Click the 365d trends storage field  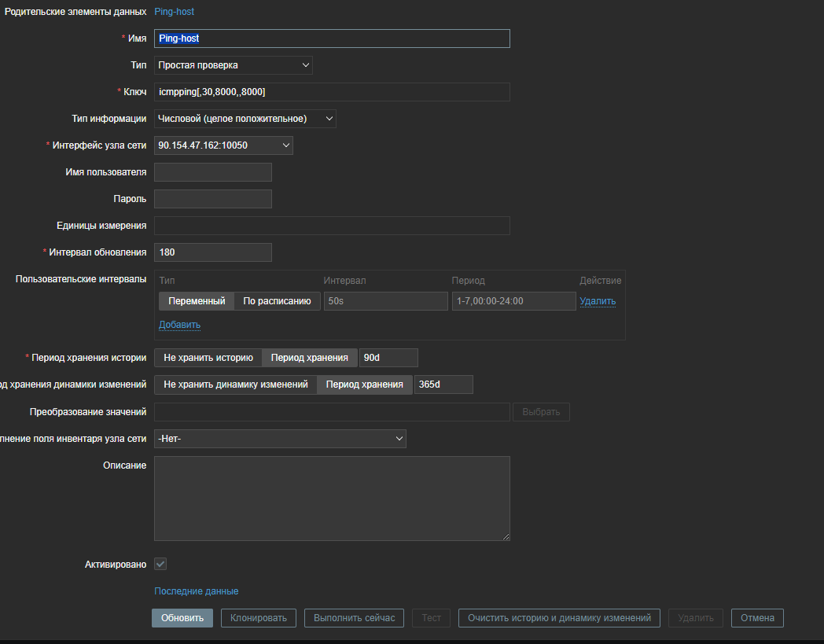coord(443,385)
